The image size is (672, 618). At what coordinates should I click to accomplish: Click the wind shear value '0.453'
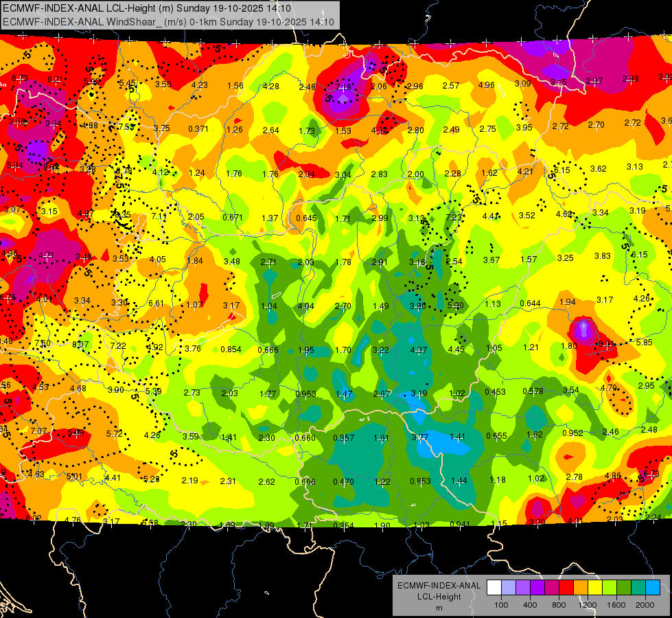pos(495,392)
